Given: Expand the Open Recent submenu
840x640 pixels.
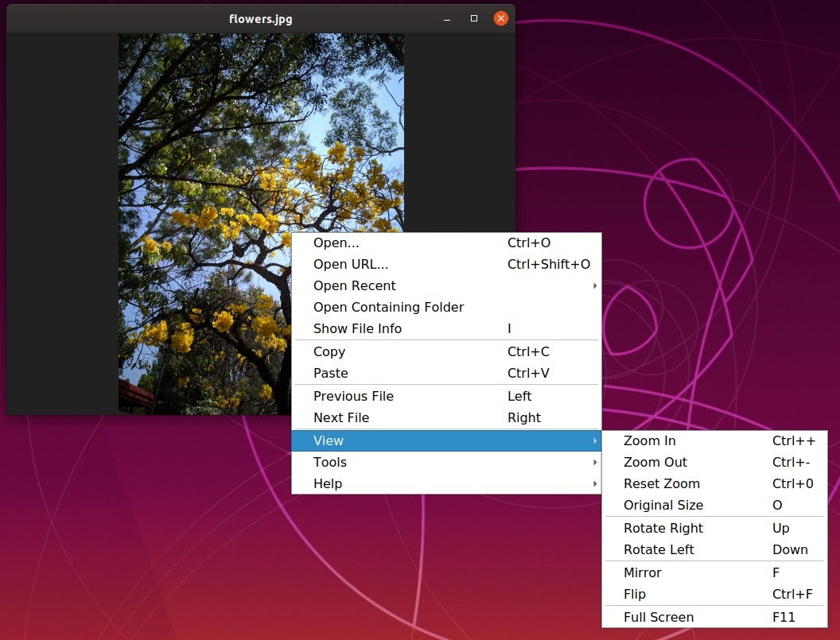Looking at the screenshot, I should pyautogui.click(x=355, y=286).
